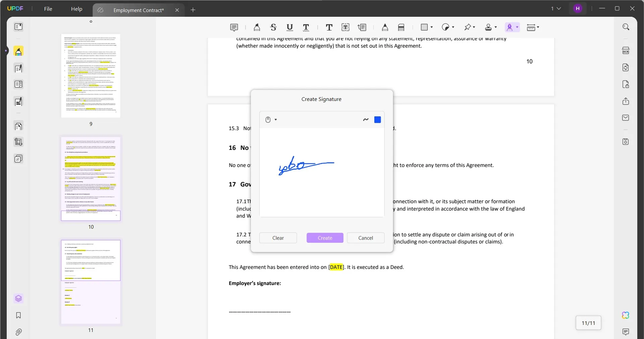Select the text box tool

345,27
